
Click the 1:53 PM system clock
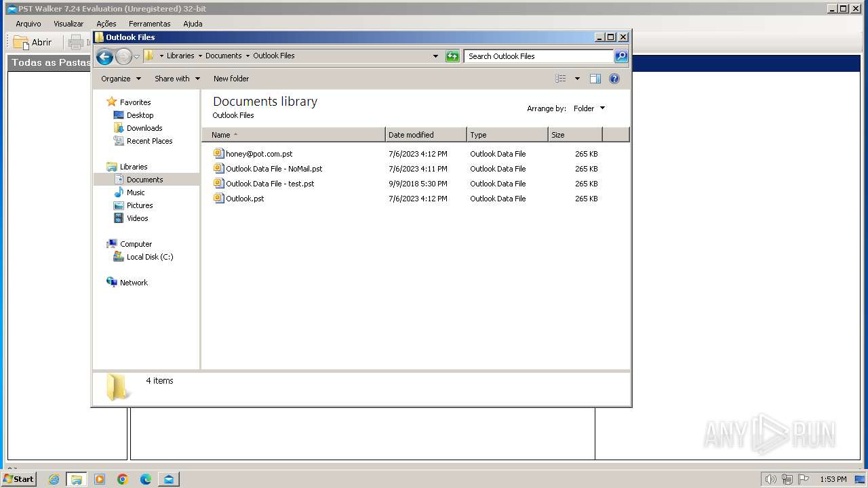coord(833,479)
